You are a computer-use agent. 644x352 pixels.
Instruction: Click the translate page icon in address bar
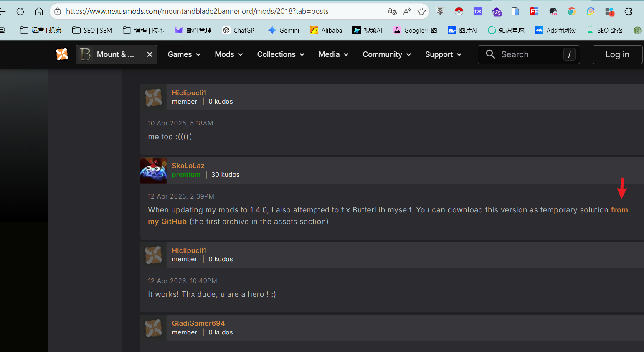point(392,11)
